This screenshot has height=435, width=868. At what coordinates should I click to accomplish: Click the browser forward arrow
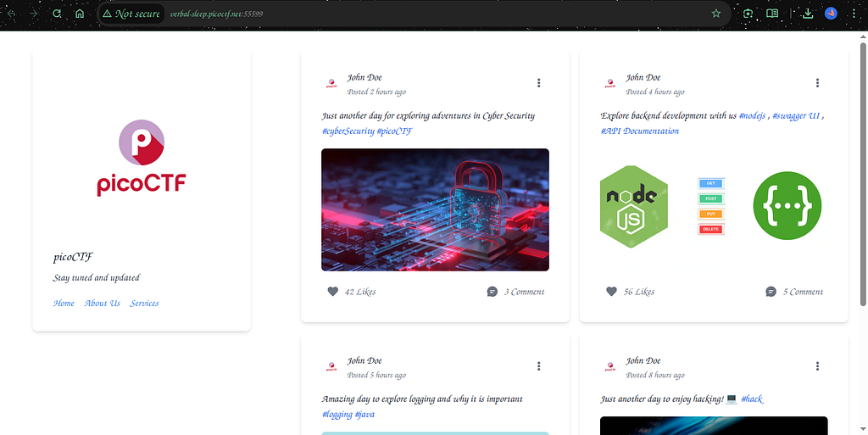(34, 14)
